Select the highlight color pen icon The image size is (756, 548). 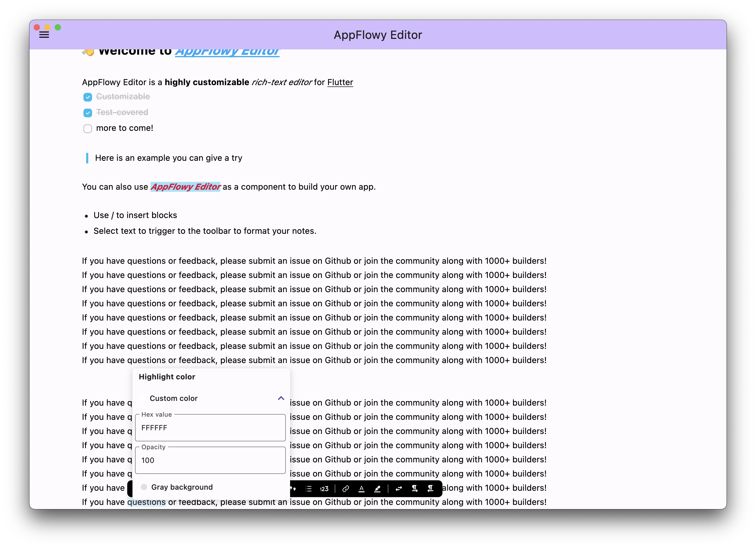(x=377, y=489)
